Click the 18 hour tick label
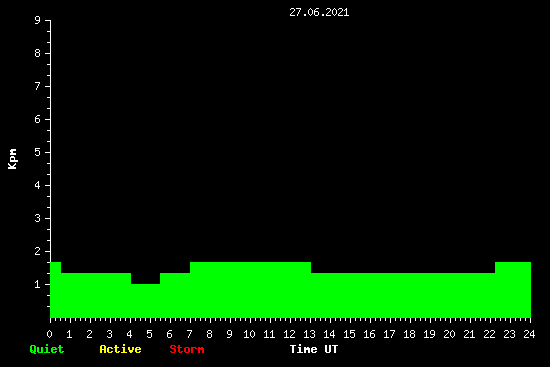This screenshot has height=367, width=550. tap(409, 334)
